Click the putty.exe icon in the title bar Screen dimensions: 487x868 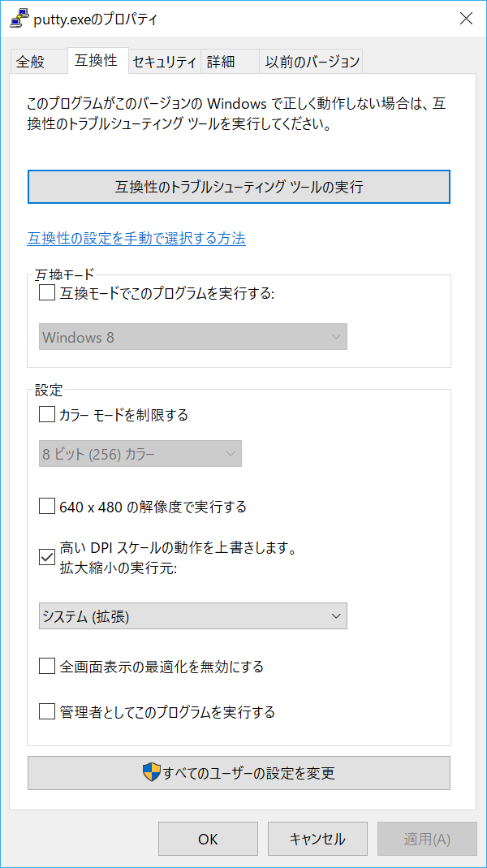pos(18,17)
